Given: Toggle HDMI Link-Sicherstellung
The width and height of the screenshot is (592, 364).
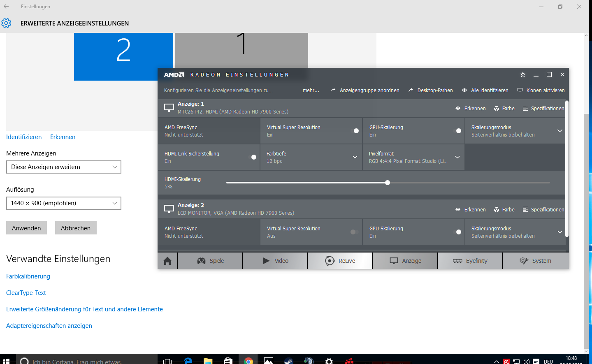Looking at the screenshot, I should [253, 157].
